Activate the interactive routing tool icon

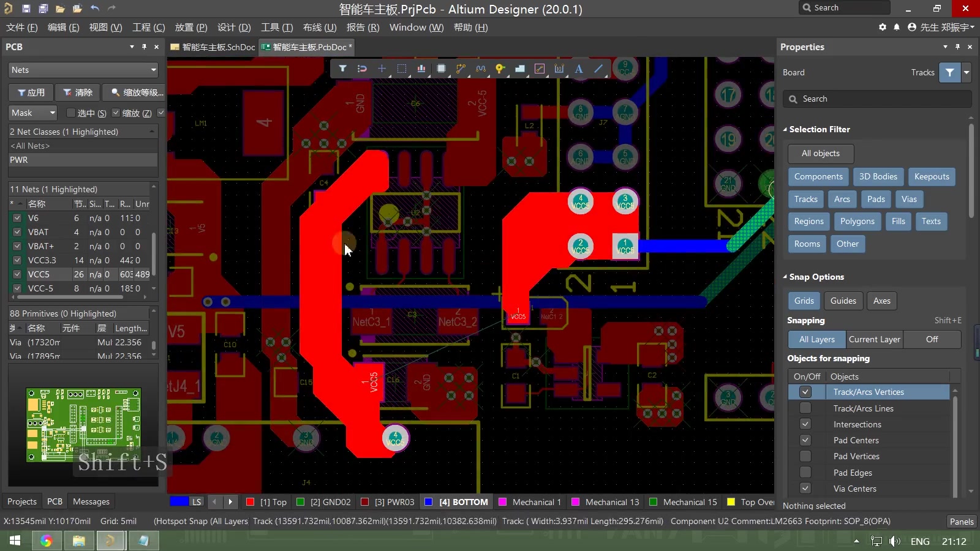461,69
